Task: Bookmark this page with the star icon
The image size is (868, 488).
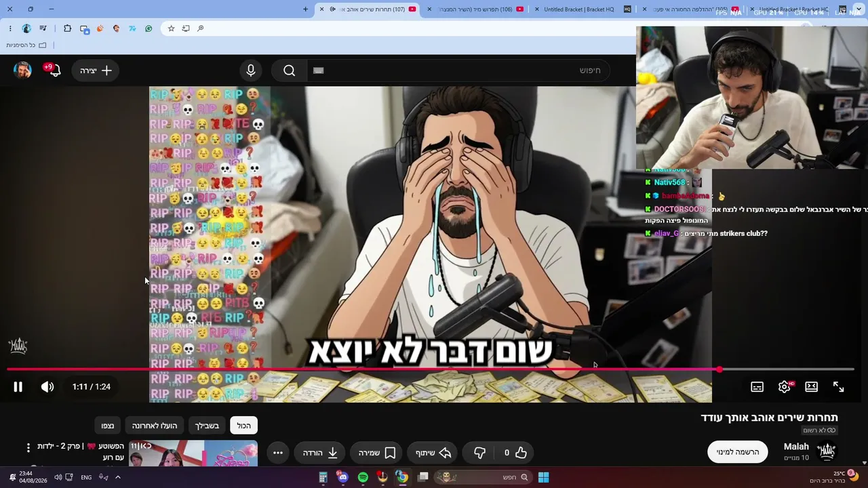Action: coord(171,28)
